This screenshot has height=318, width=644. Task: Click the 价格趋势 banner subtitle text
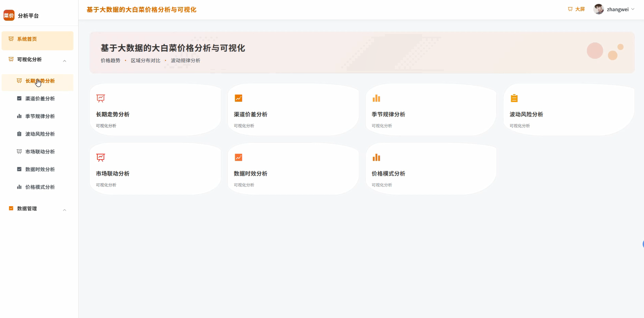coord(110,60)
